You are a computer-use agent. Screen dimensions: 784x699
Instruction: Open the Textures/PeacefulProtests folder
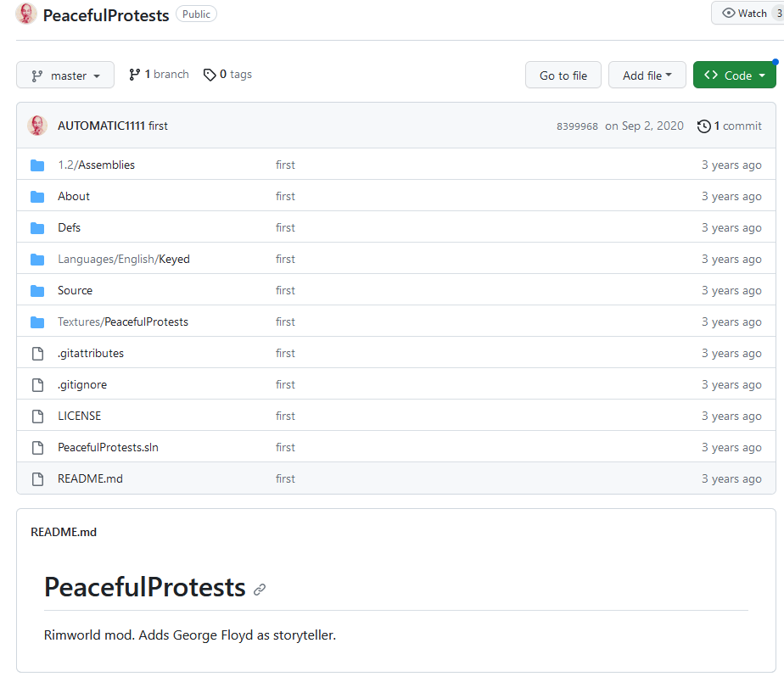(123, 322)
